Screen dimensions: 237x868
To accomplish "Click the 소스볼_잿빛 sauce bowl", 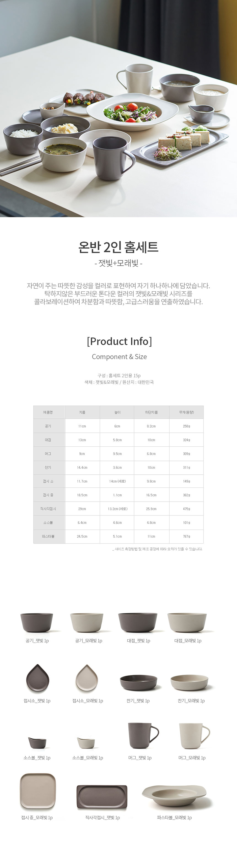I will click(37, 743).
